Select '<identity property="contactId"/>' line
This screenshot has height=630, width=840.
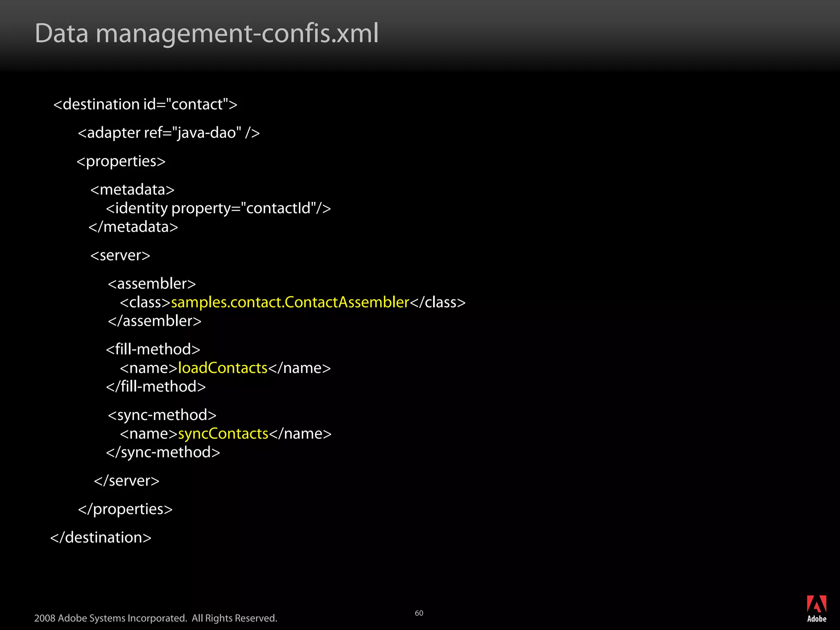218,208
